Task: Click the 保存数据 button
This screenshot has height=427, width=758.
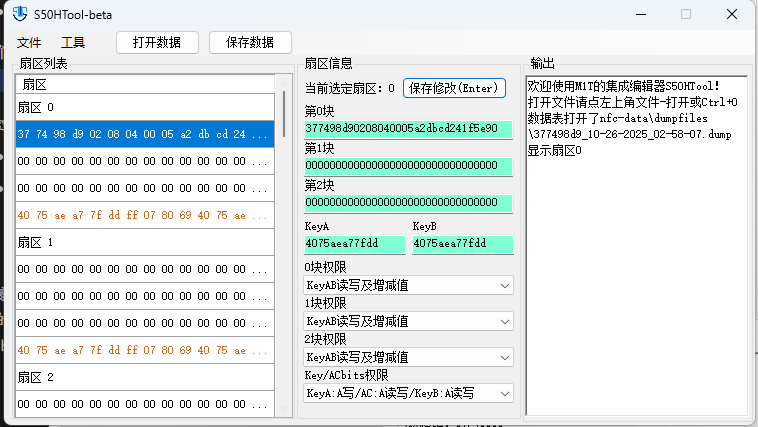Action: point(250,43)
